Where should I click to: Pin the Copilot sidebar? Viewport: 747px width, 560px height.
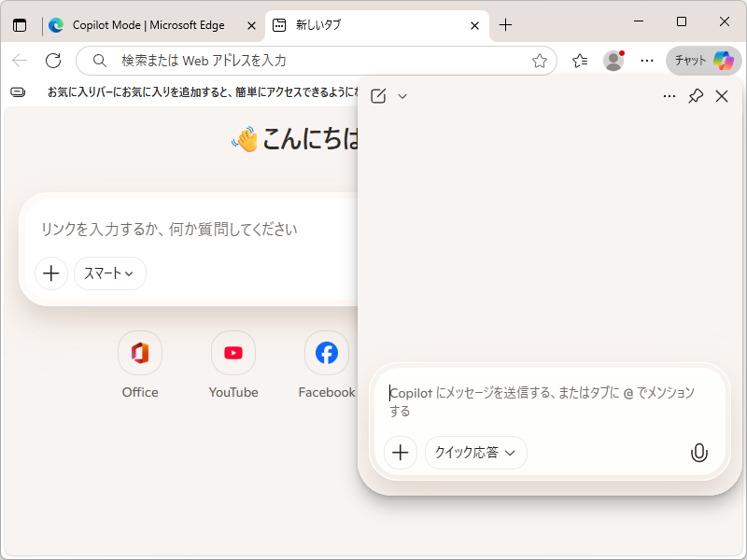tap(695, 95)
